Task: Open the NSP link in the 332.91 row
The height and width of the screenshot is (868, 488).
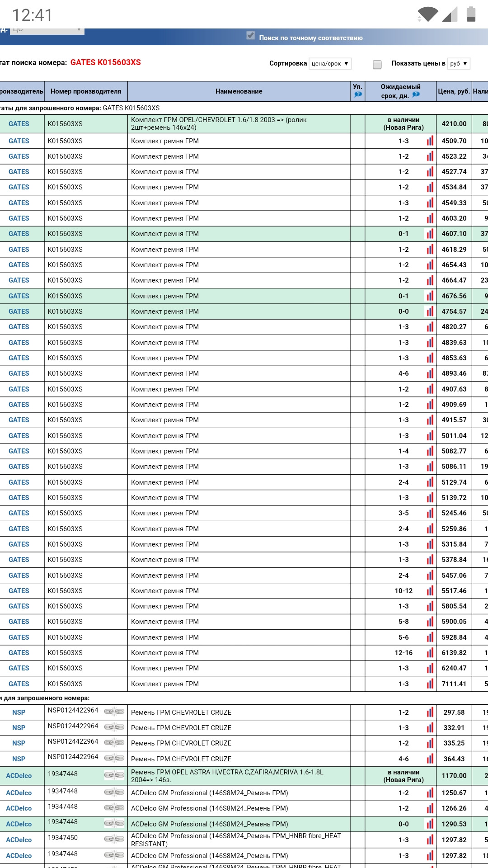Action: tap(19, 728)
